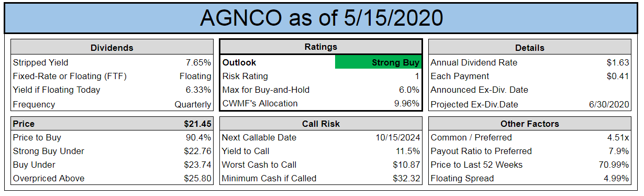Viewport: 644px width, 196px height.
Task: Click the Ratings section header
Action: pyautogui.click(x=320, y=47)
